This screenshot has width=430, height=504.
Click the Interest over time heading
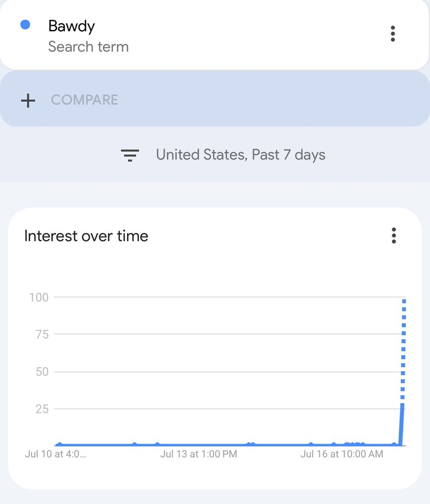coord(86,236)
